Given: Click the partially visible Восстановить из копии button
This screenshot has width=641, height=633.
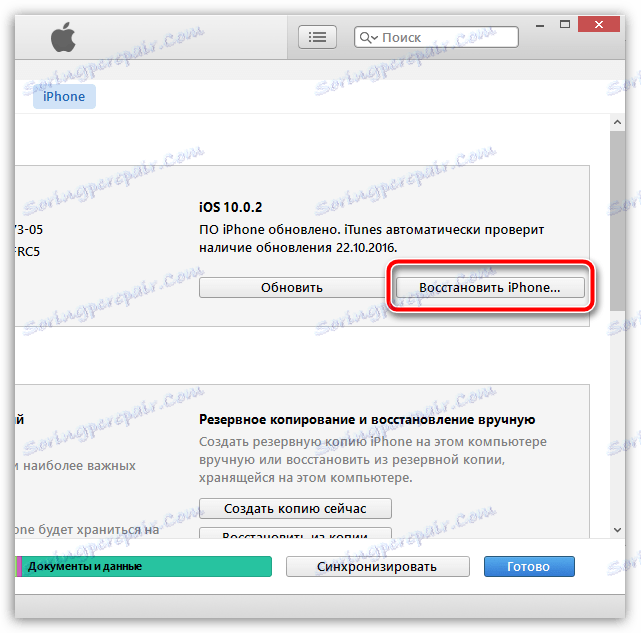Looking at the screenshot, I should (295, 533).
